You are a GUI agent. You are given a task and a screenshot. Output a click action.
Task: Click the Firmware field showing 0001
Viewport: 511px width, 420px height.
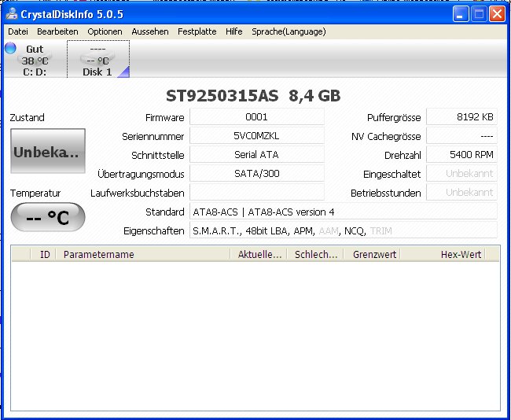coord(257,116)
